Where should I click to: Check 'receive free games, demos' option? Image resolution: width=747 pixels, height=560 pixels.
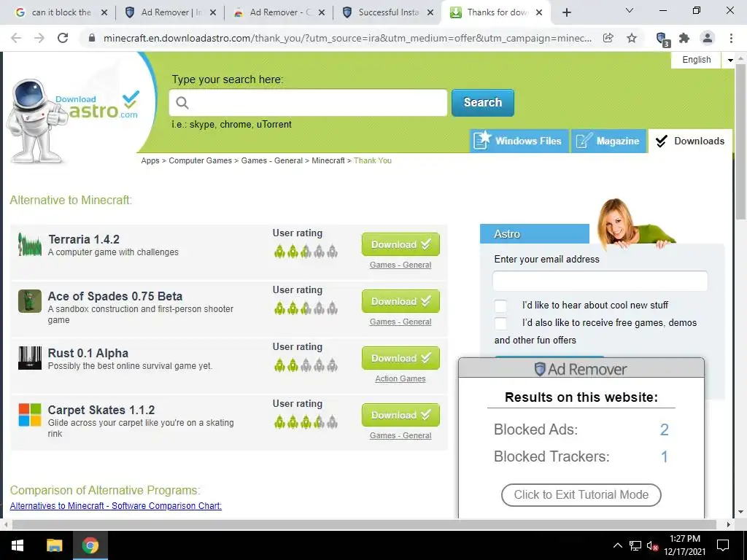tap(500, 323)
